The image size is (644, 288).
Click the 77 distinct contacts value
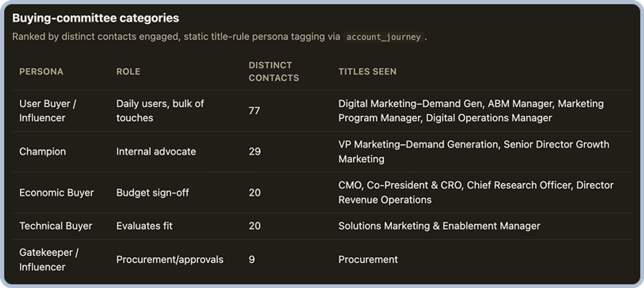254,111
